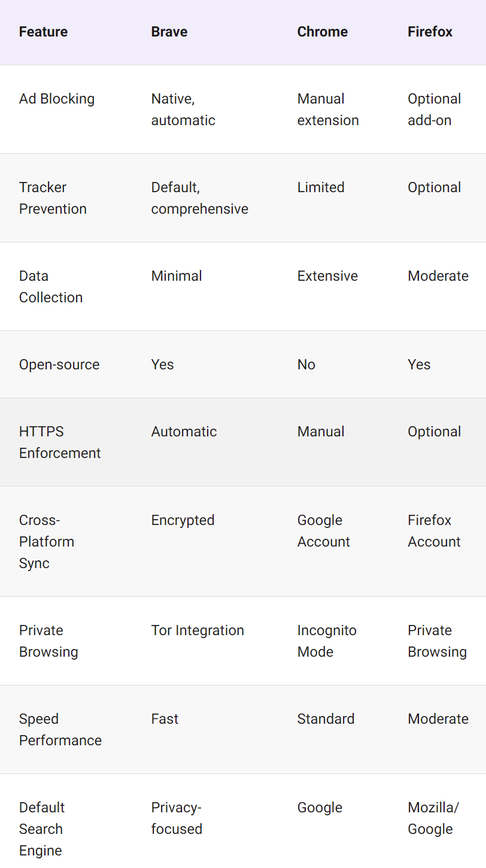Click the 'Encrypted' cell
The height and width of the screenshot is (868, 486).
pyautogui.click(x=183, y=520)
